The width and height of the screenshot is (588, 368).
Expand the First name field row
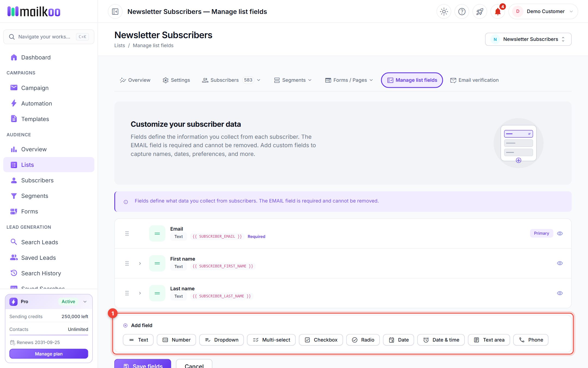(x=140, y=263)
